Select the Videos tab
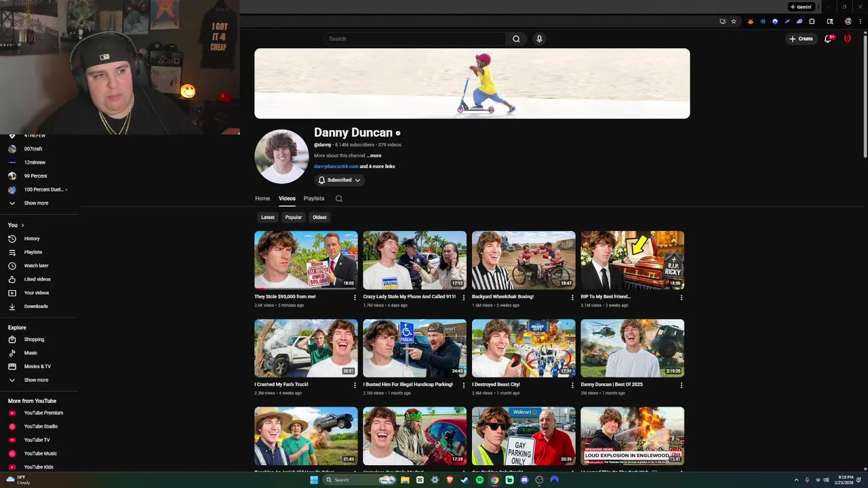The width and height of the screenshot is (868, 488). pos(287,199)
